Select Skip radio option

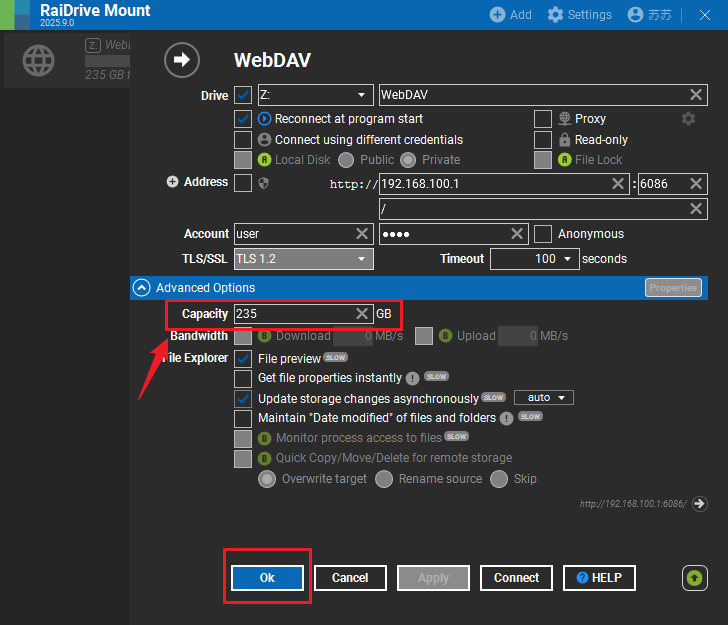499,479
